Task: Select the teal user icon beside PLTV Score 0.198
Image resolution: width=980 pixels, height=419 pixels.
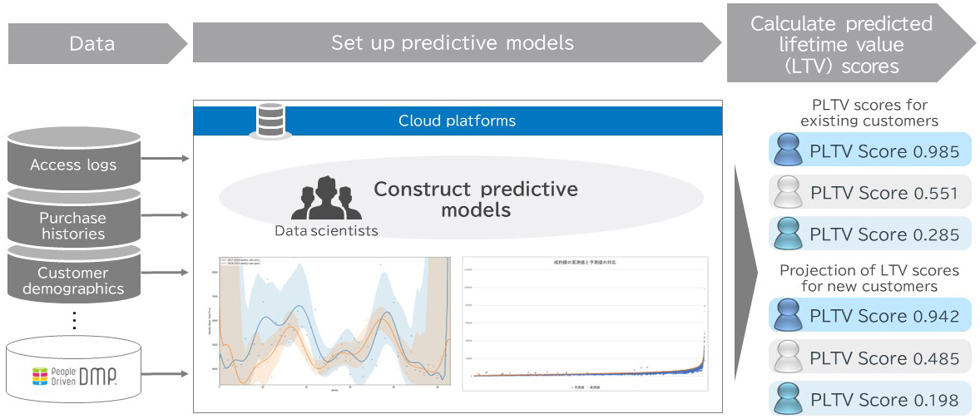Action: click(x=788, y=399)
